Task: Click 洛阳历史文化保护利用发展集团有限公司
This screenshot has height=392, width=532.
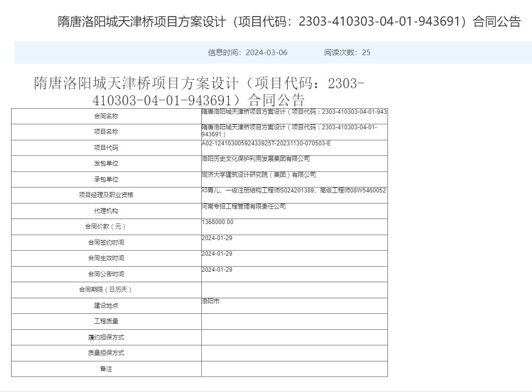Action: 256,158
